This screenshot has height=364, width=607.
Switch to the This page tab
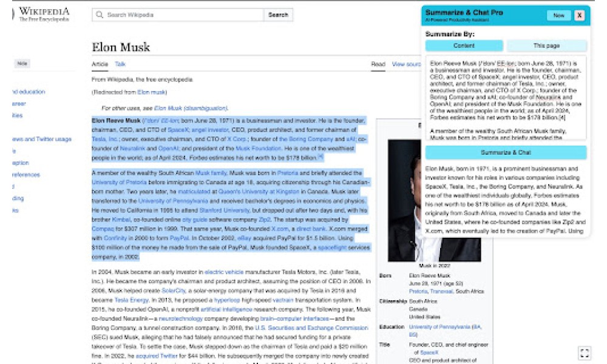point(546,45)
